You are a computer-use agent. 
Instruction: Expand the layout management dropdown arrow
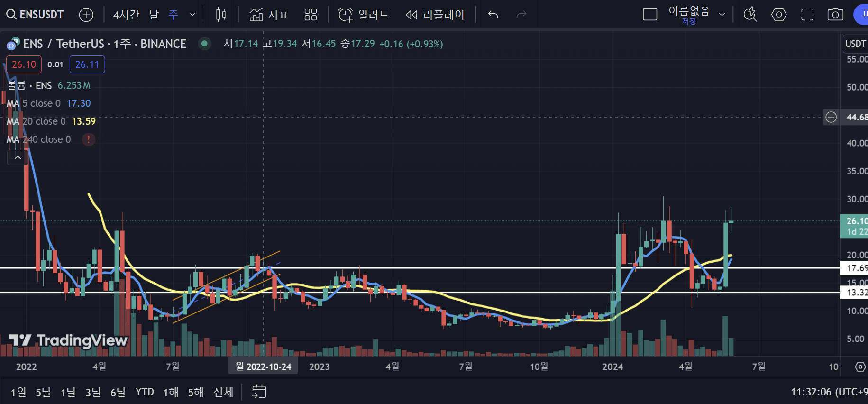[722, 15]
